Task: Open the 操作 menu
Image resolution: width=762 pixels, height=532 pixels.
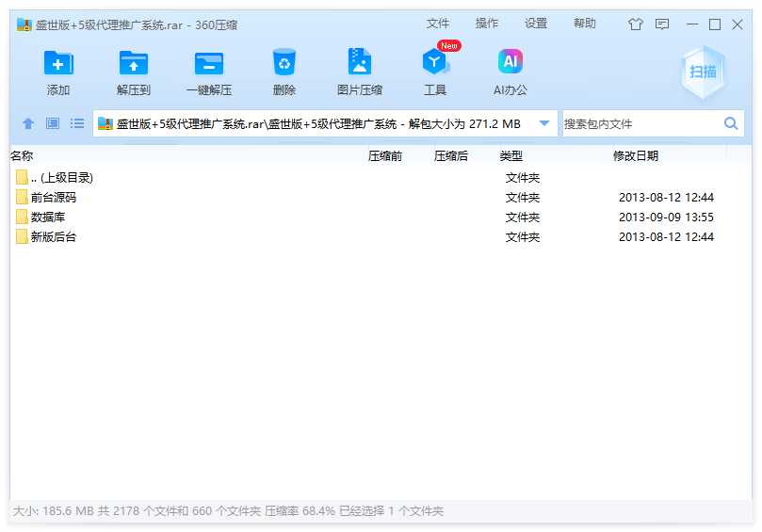Action: [x=486, y=24]
